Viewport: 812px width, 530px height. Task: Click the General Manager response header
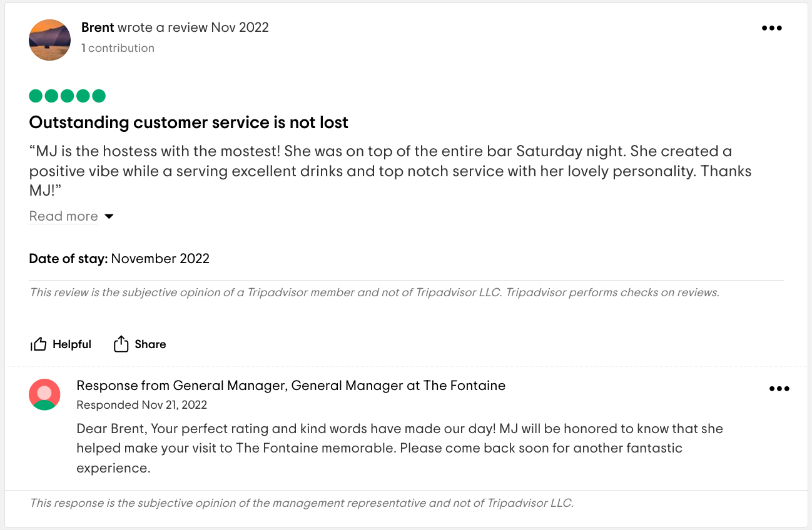(290, 385)
